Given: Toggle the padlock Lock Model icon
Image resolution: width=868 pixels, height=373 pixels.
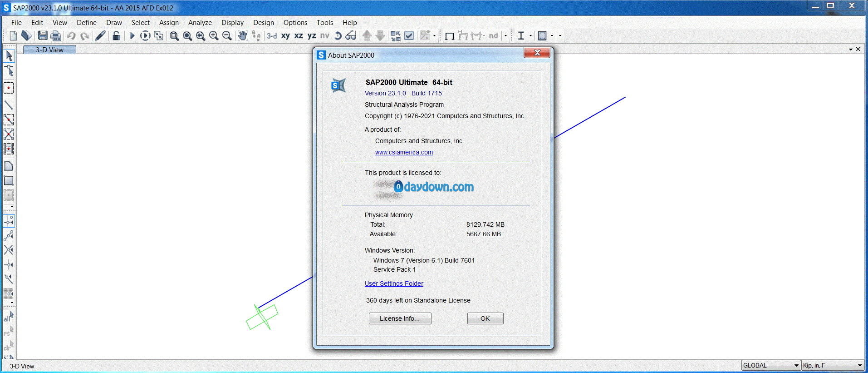Looking at the screenshot, I should [116, 35].
